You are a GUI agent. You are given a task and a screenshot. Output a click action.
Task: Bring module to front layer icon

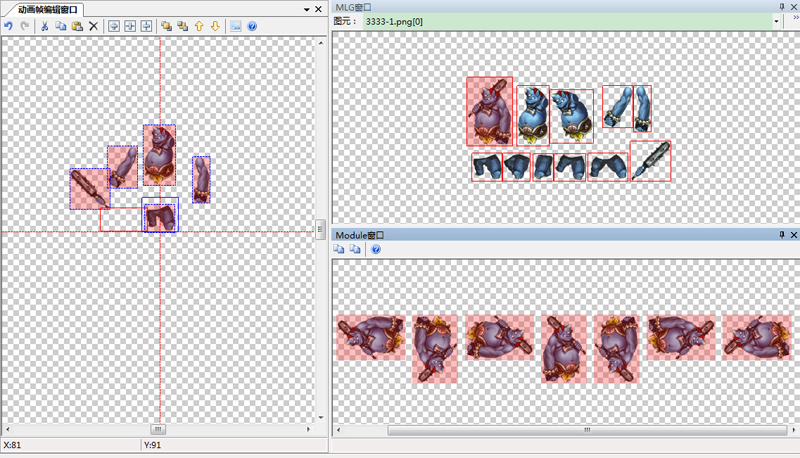click(166, 26)
